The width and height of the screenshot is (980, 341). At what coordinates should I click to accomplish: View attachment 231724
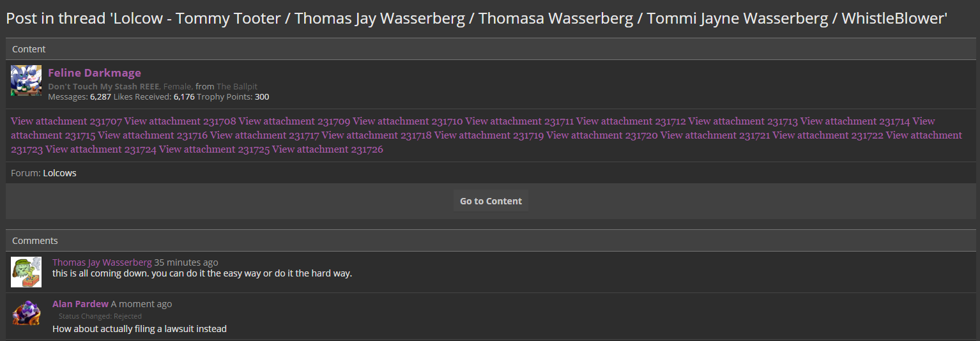101,149
